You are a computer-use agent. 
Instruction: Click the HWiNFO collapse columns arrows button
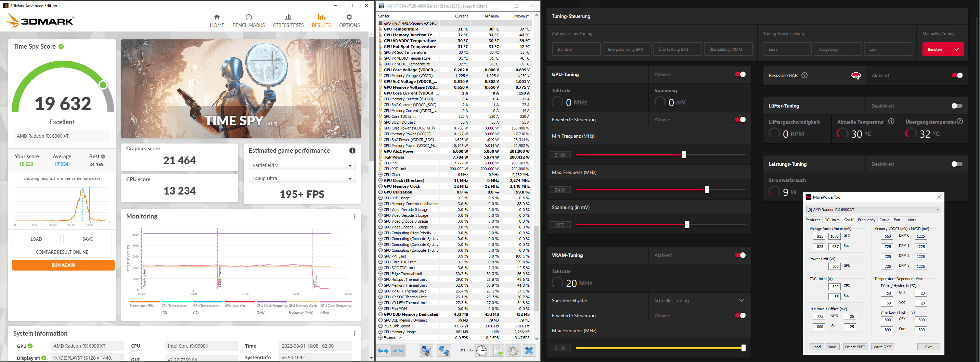point(398,351)
